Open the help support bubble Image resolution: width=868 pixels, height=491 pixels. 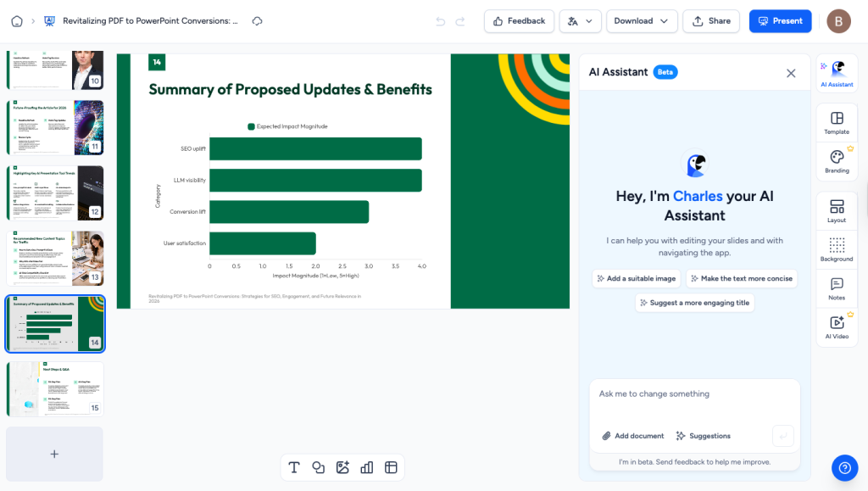coord(844,467)
